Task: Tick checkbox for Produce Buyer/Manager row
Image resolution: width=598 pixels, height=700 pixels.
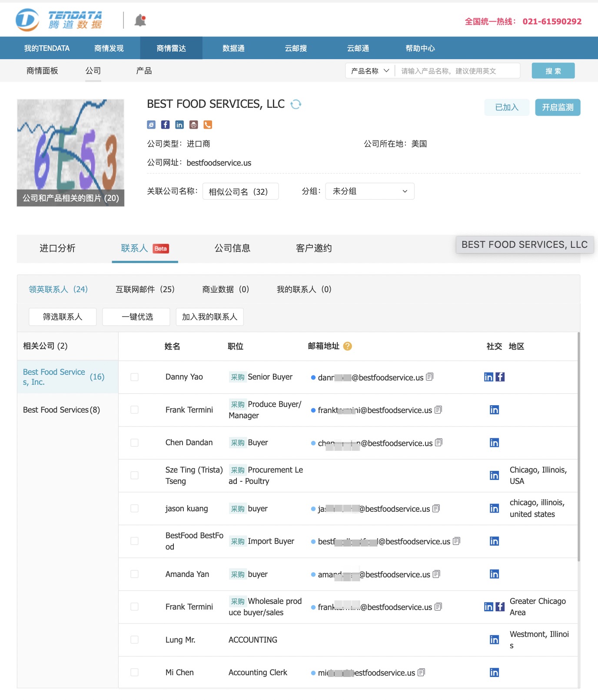Action: (135, 410)
